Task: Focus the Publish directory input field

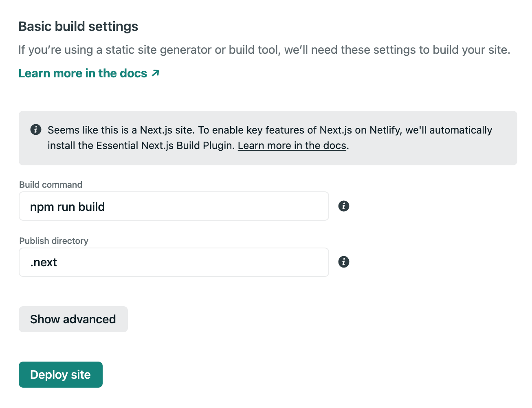Action: 174,262
